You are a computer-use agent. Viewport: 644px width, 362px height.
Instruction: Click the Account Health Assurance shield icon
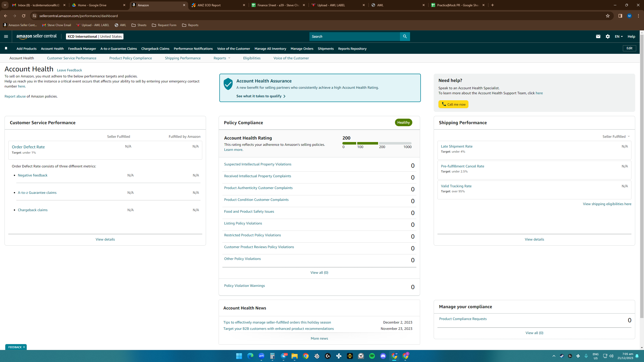[x=228, y=84]
